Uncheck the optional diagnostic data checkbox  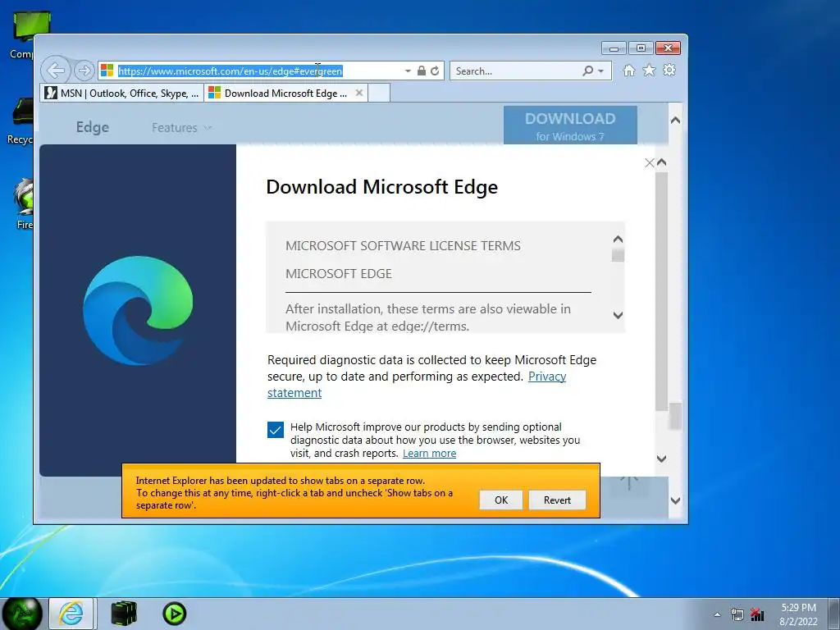point(276,430)
